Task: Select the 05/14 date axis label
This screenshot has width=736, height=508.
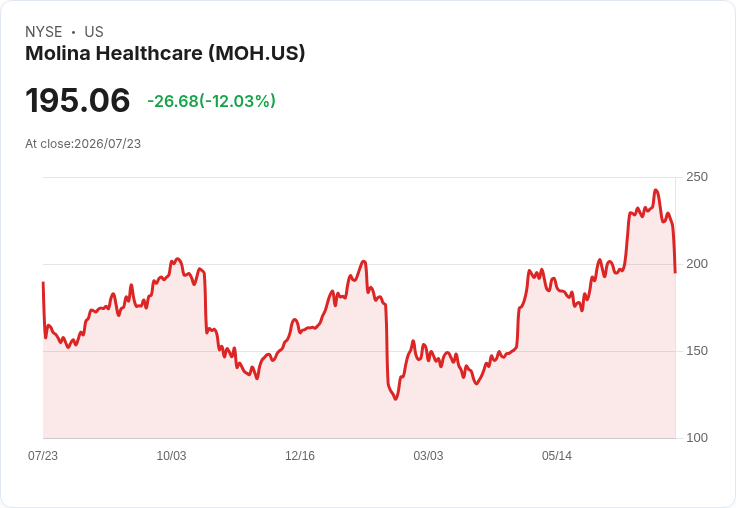Action: tap(557, 455)
